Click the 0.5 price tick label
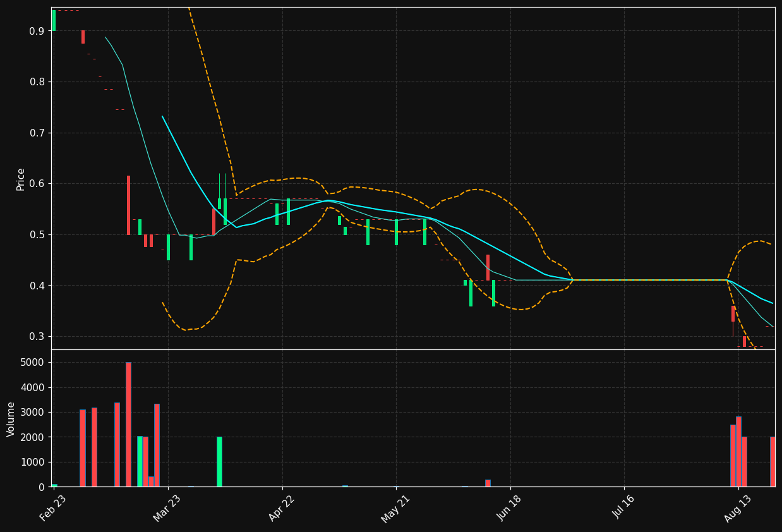 [37, 234]
